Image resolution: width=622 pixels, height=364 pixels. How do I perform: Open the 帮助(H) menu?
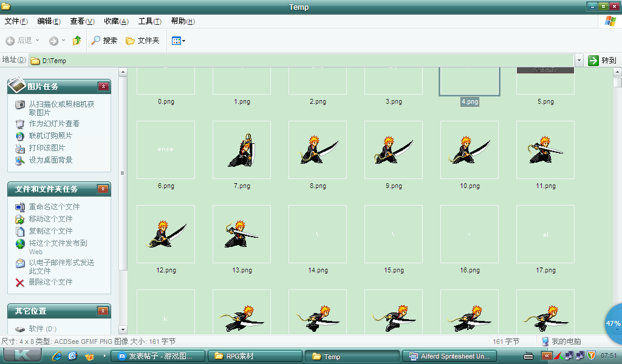coord(183,21)
